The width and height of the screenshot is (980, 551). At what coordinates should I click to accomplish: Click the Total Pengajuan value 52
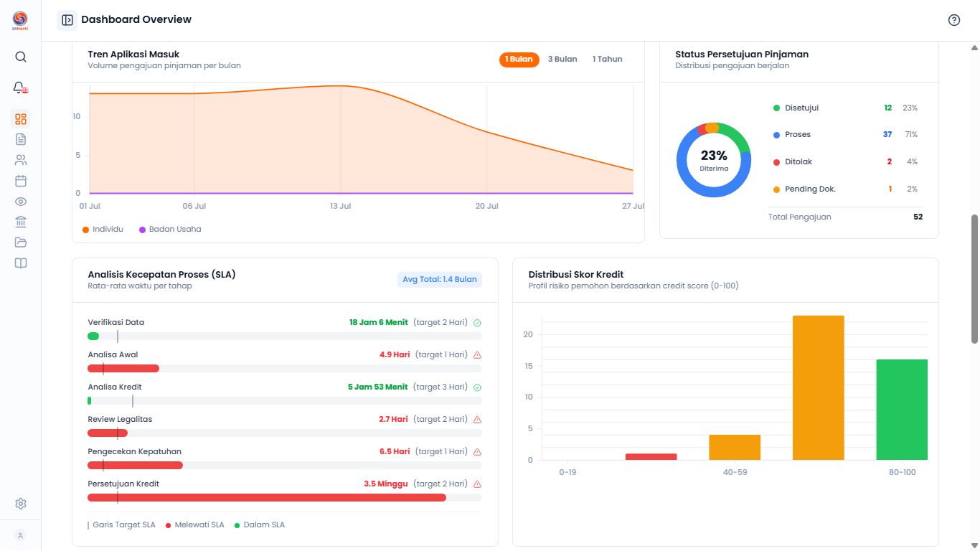pos(918,217)
